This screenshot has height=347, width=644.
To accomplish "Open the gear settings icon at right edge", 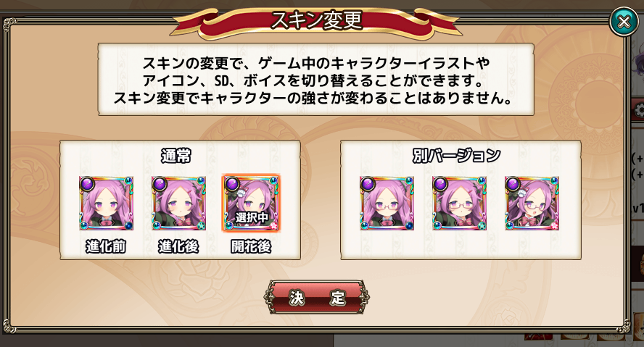I will pos(639,111).
